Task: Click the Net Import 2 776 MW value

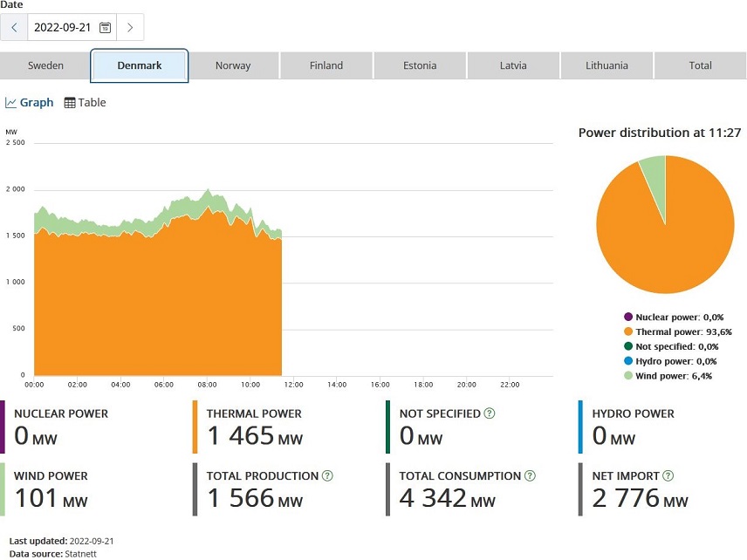Action: [x=641, y=498]
